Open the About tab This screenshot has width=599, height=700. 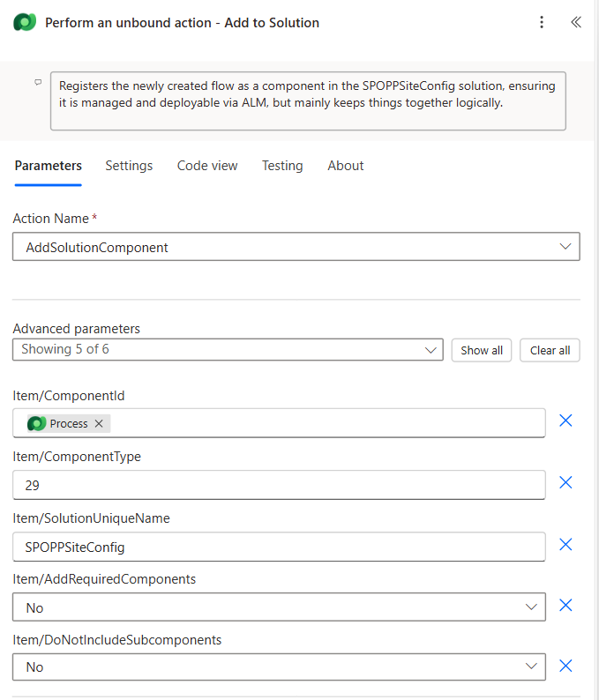point(345,166)
